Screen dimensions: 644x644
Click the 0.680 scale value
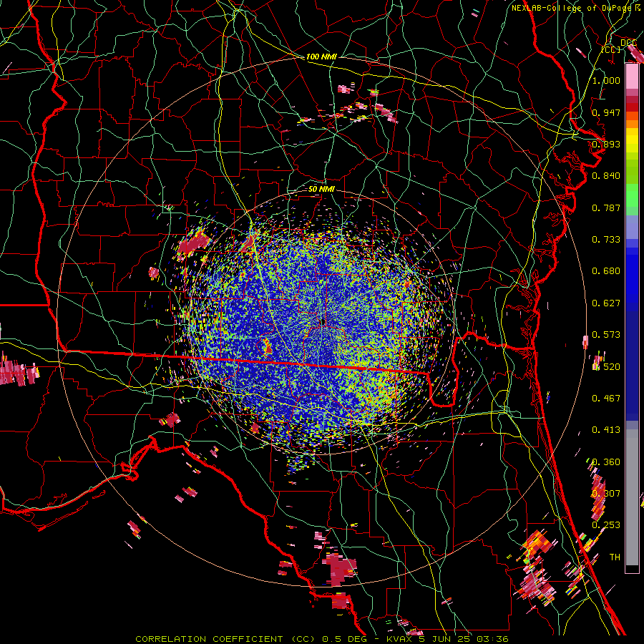(x=606, y=271)
